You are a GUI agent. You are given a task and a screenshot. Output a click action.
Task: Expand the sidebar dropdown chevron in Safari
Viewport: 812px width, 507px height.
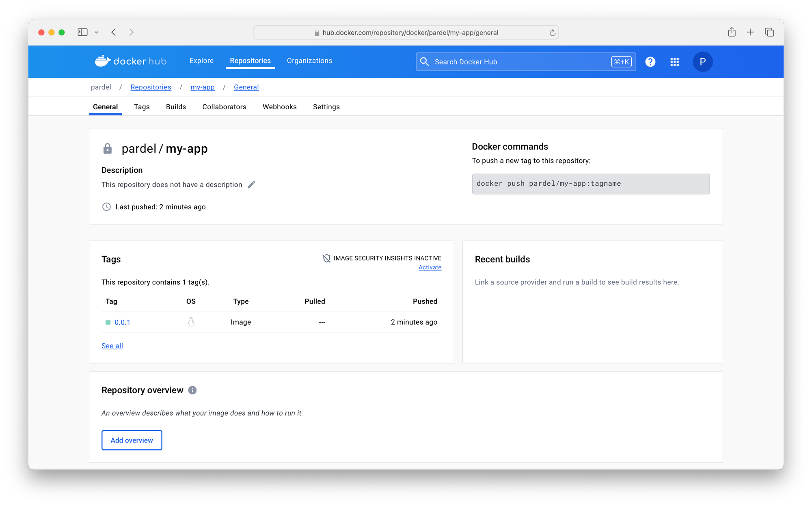pos(97,32)
